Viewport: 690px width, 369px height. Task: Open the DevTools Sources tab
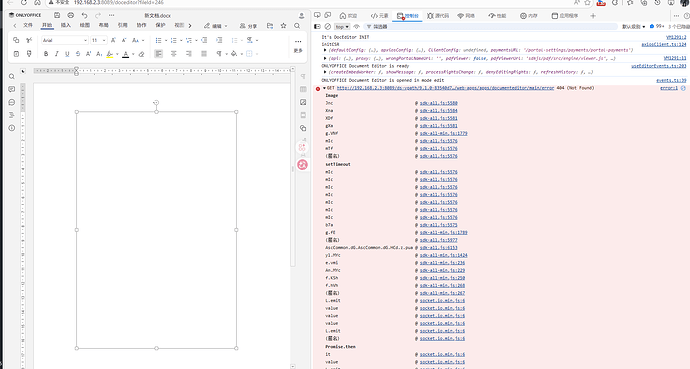pyautogui.click(x=438, y=15)
